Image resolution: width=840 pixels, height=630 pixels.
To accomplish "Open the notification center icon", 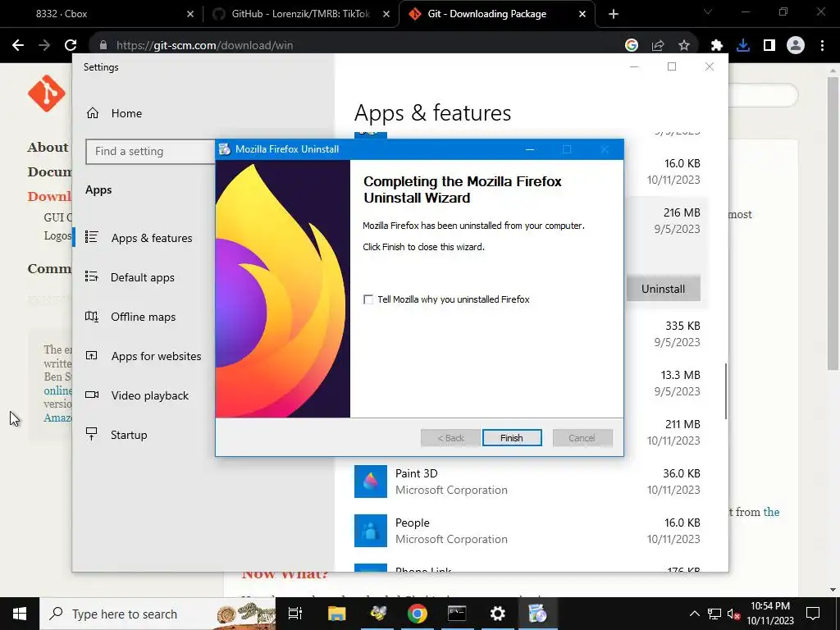I will (813, 614).
